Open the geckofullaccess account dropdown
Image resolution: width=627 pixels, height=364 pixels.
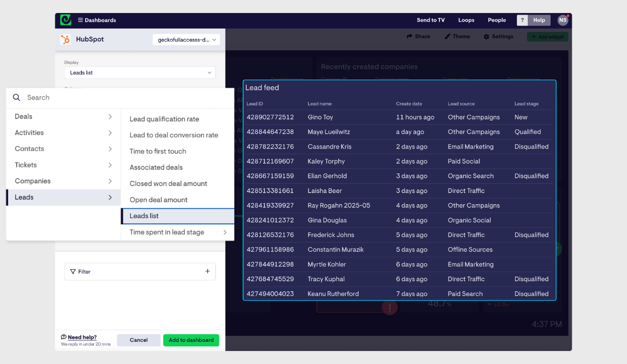coord(187,40)
